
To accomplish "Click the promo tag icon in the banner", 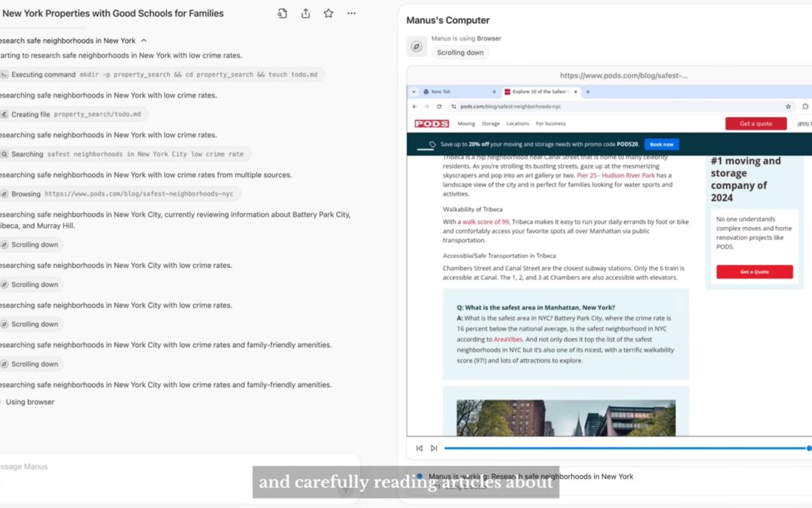I will click(432, 144).
